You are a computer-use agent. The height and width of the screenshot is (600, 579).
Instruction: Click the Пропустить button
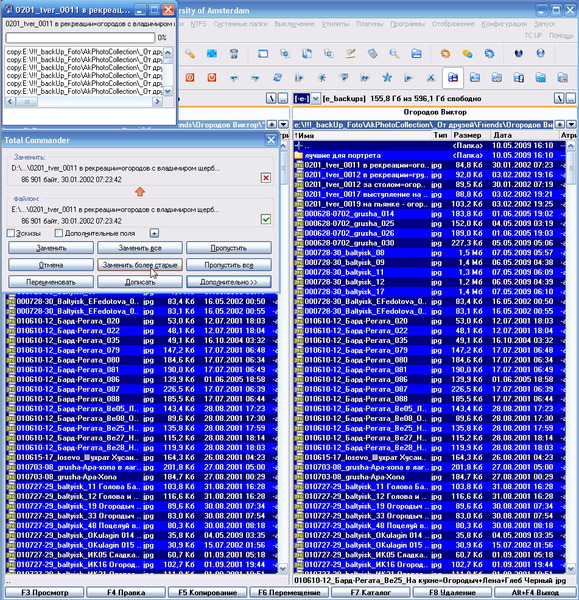click(x=229, y=248)
